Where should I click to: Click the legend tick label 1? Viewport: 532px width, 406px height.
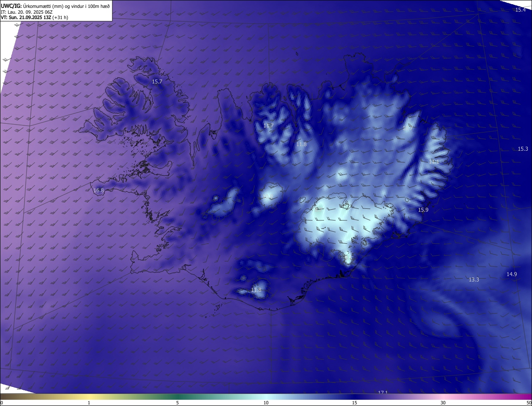(x=89, y=403)
